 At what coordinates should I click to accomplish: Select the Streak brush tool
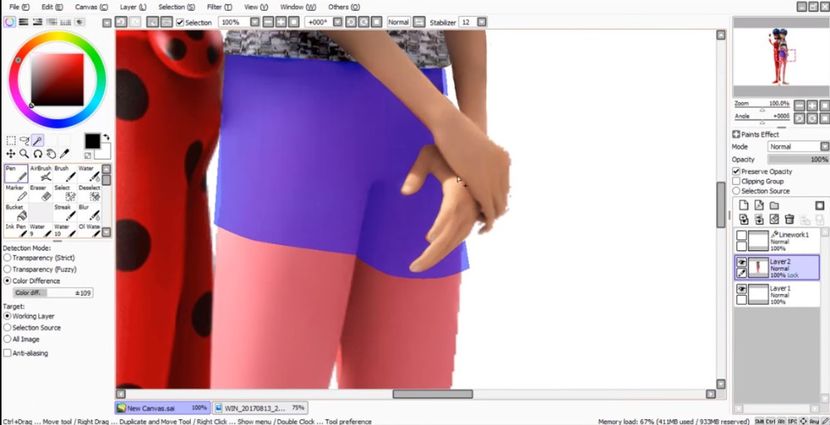click(65, 213)
